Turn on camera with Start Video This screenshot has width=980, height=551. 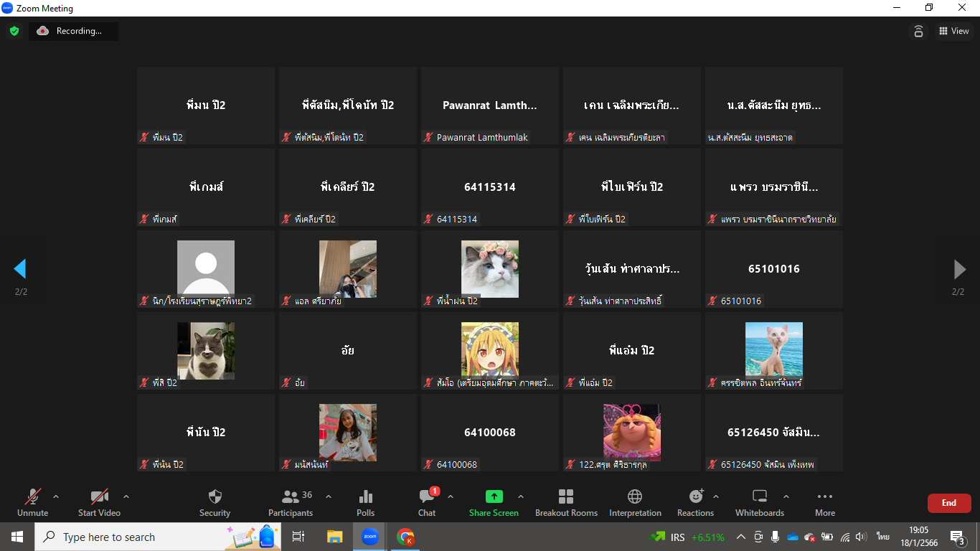point(99,502)
